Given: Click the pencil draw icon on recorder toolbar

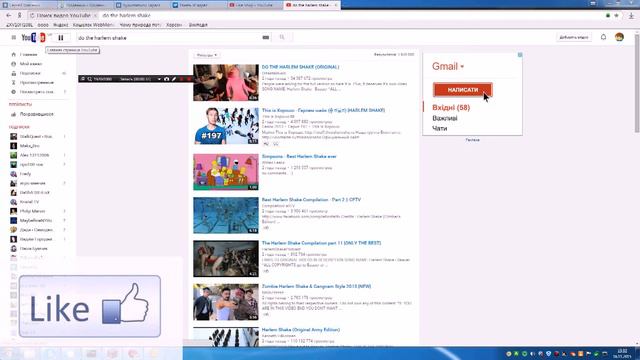Looking at the screenshot, I should pyautogui.click(x=174, y=79).
